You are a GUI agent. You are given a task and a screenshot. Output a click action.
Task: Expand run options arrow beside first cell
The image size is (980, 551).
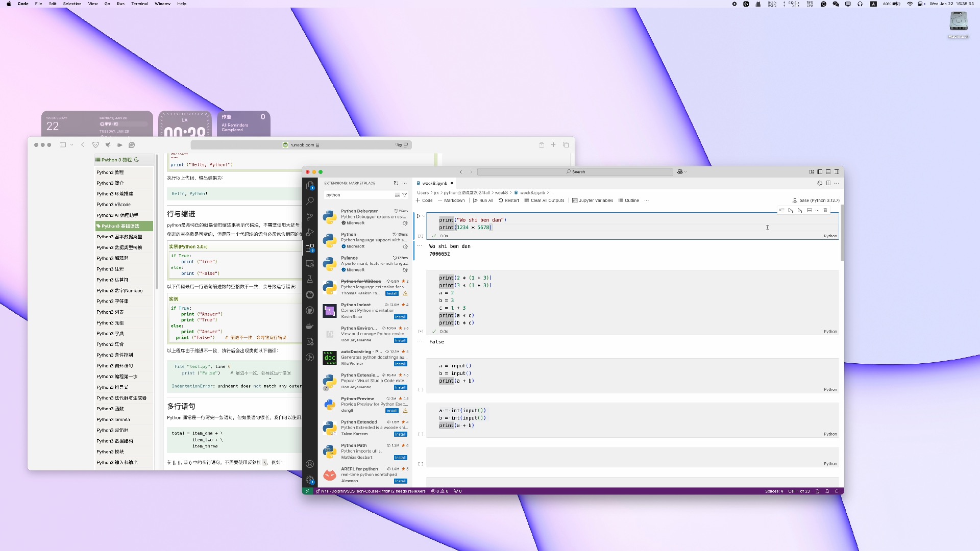pyautogui.click(x=424, y=216)
